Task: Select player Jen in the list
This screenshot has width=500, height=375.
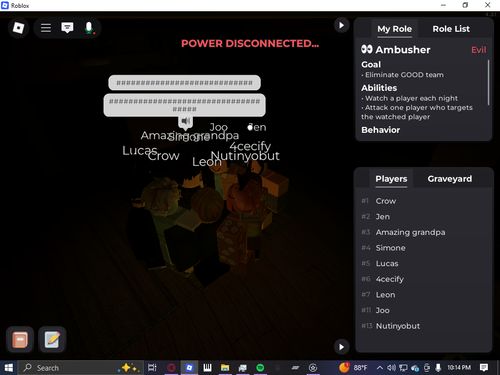Action: pos(423,217)
